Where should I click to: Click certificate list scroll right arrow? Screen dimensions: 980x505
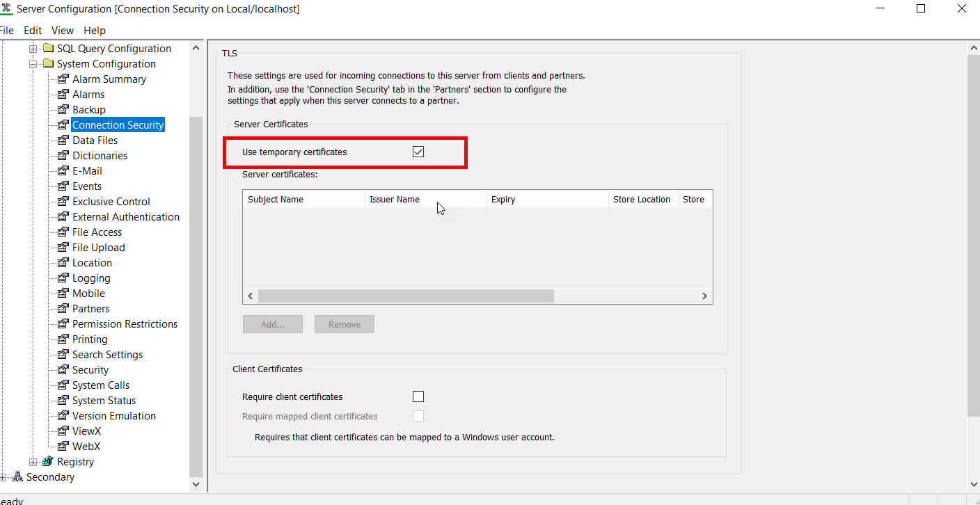pos(704,296)
